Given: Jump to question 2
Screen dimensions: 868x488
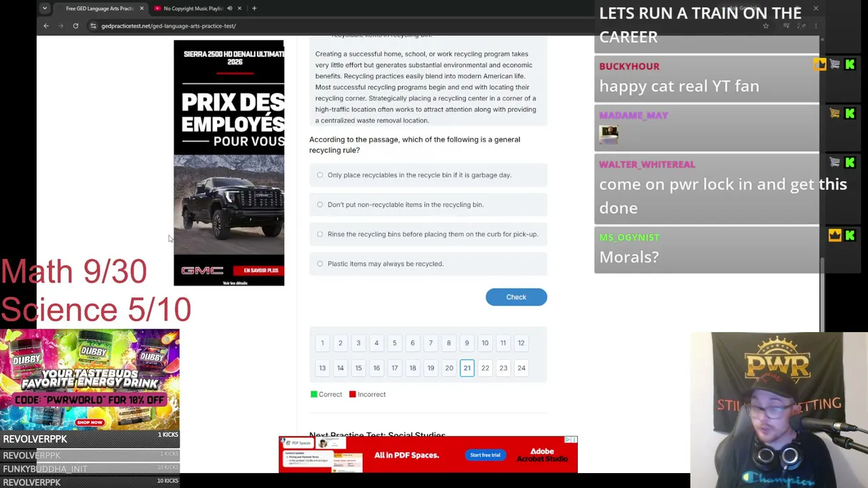Looking at the screenshot, I should pos(340,343).
